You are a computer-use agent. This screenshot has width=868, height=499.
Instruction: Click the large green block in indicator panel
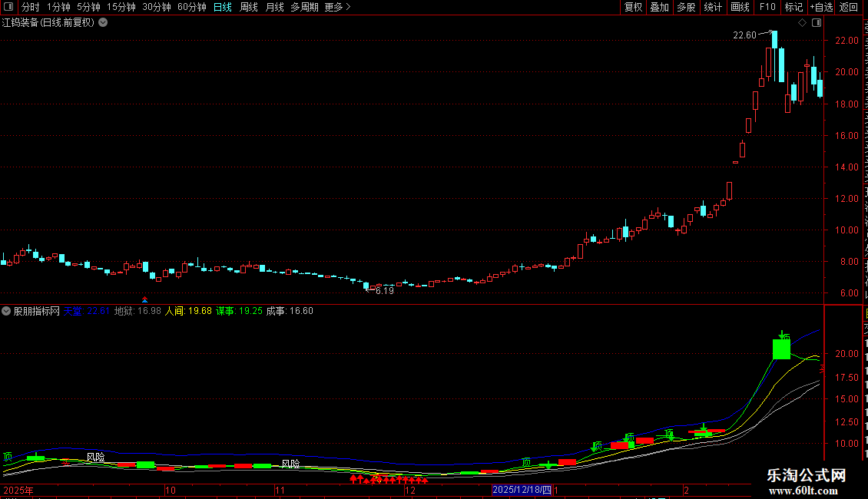(x=781, y=349)
